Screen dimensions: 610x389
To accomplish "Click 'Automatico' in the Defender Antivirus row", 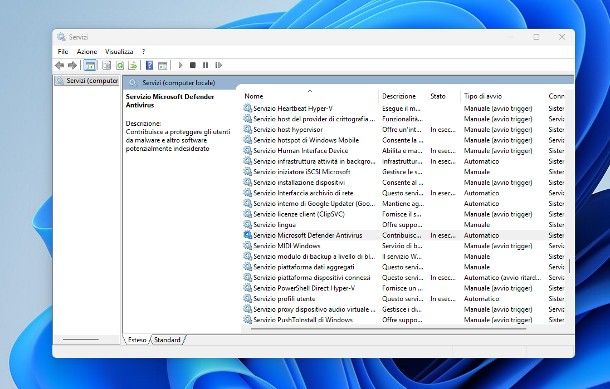I will click(481, 235).
